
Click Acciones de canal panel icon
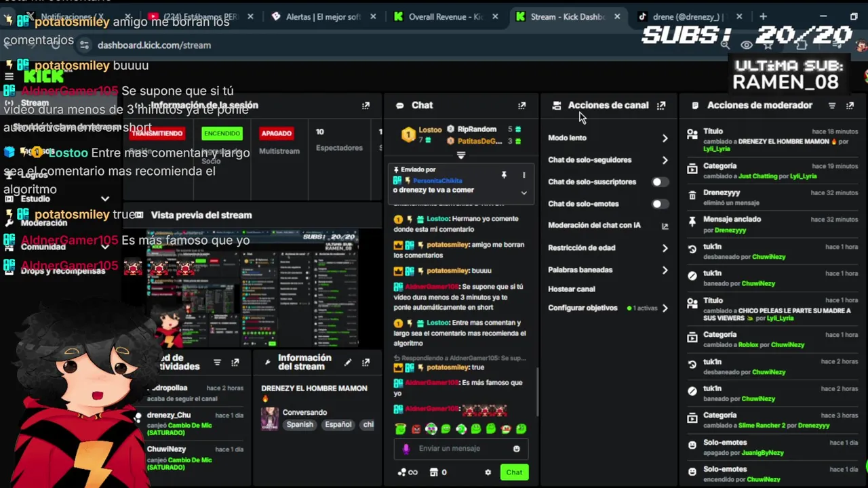556,106
